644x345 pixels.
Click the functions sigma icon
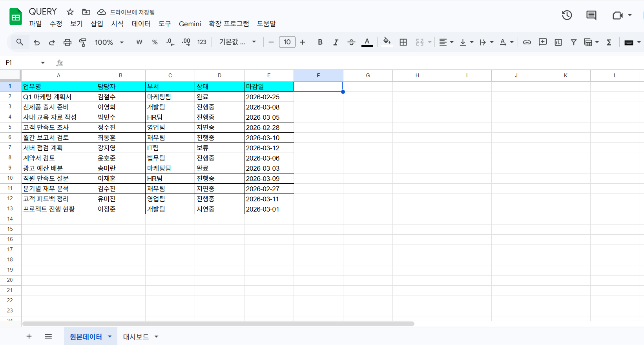point(609,42)
